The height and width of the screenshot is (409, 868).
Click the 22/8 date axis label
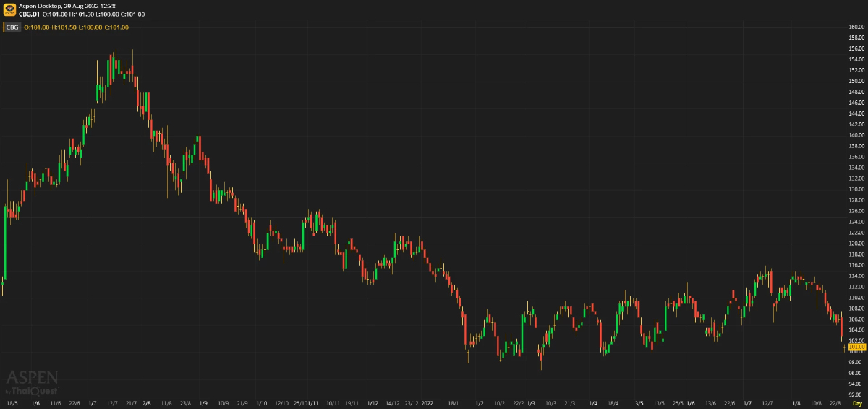coord(834,404)
